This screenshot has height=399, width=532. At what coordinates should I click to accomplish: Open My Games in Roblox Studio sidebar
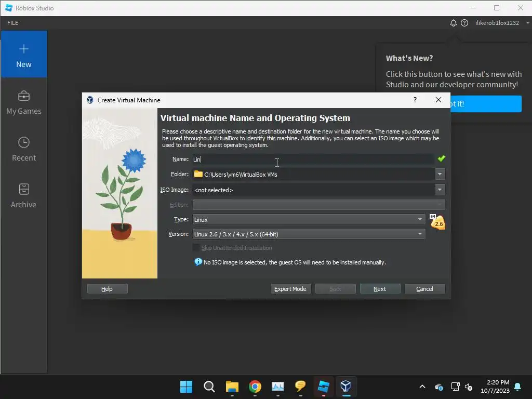[x=24, y=102]
